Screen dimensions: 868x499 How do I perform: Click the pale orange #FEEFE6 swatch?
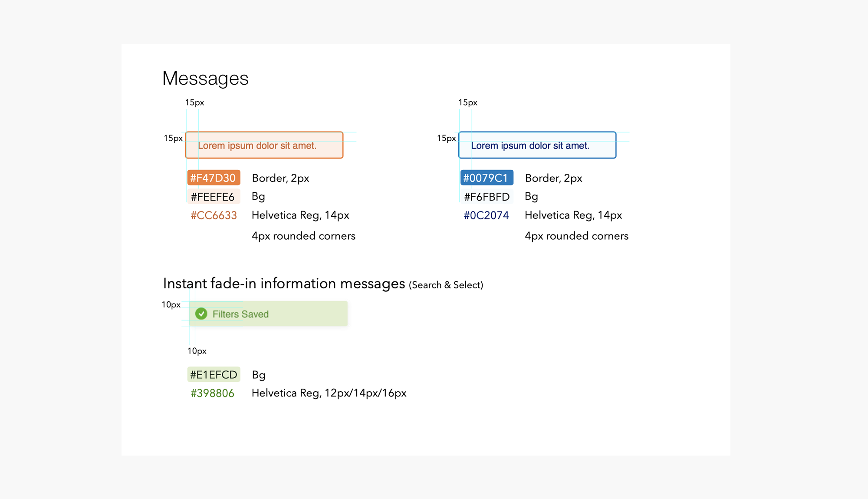point(214,196)
